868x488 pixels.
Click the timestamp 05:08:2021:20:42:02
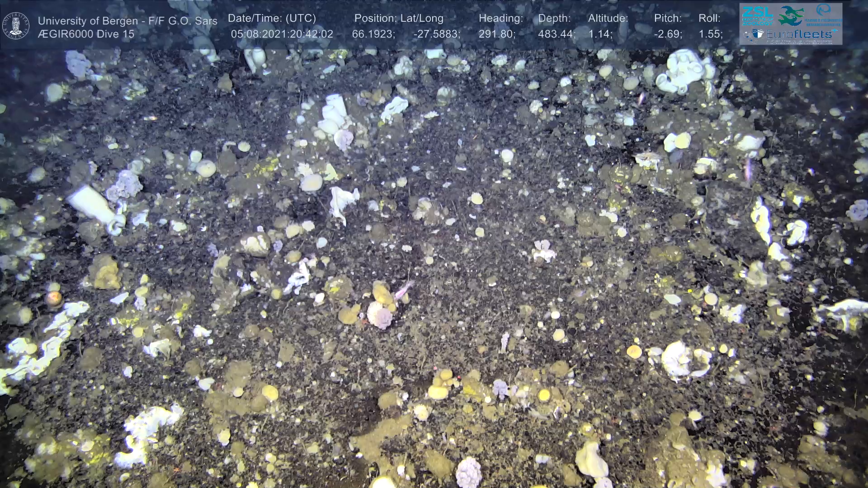coord(282,34)
